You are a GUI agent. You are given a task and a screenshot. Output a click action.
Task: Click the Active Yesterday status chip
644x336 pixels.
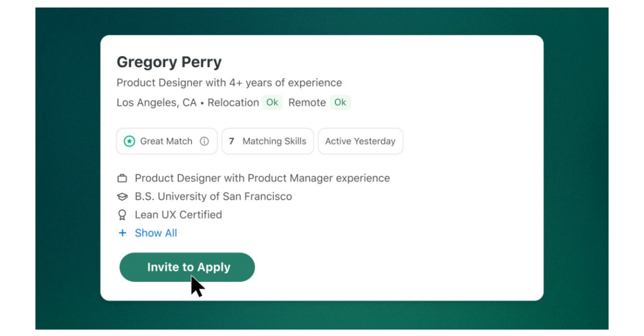click(361, 141)
